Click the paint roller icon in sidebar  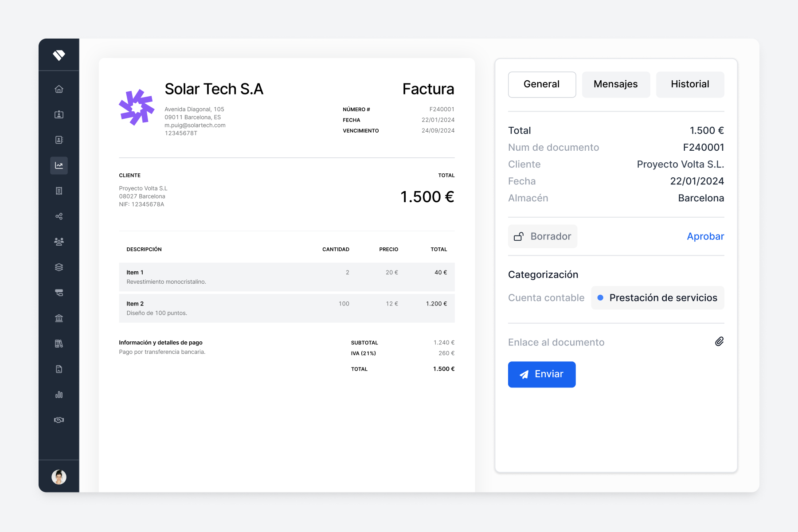tap(59, 293)
